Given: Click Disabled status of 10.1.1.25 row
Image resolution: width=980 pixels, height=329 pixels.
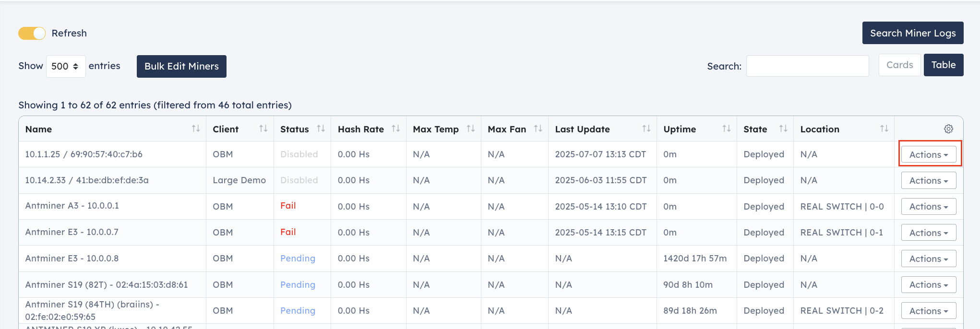Looking at the screenshot, I should [x=299, y=154].
